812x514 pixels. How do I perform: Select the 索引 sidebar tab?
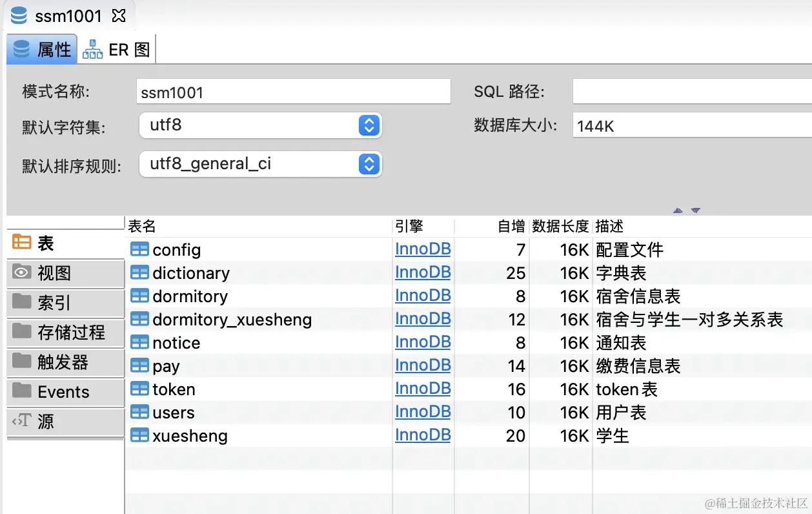point(65,303)
